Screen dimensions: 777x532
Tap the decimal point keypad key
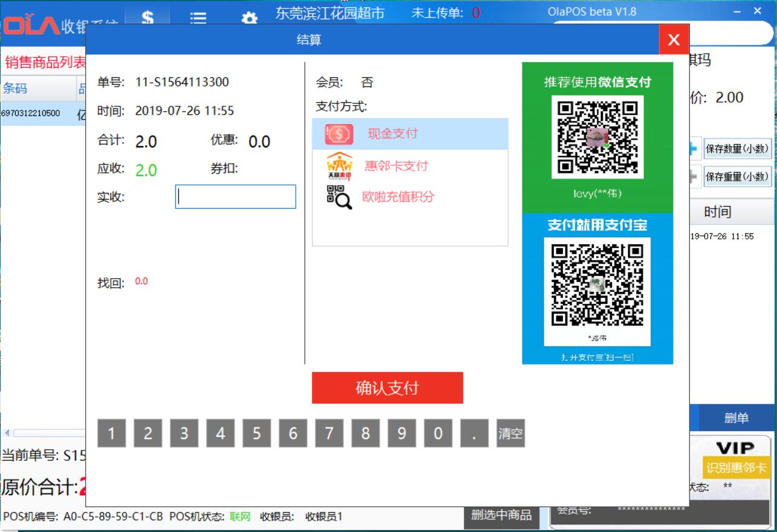tap(475, 433)
